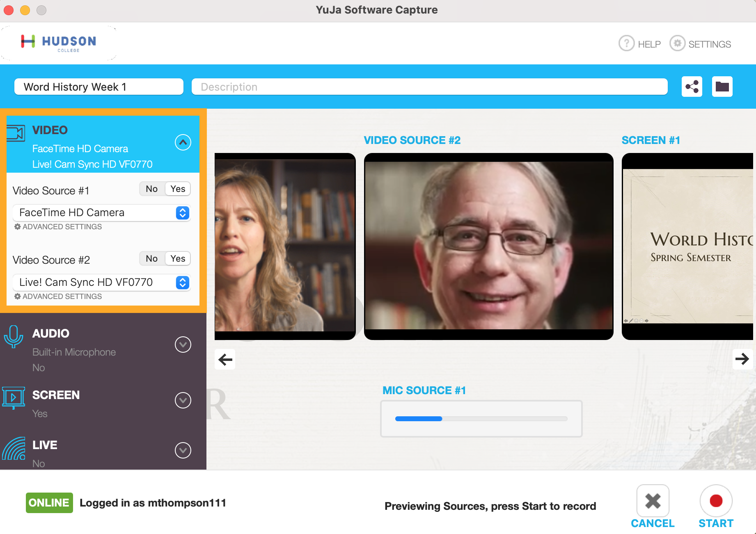This screenshot has height=534, width=756.
Task: Collapse the Video panel chevron
Action: point(183,142)
